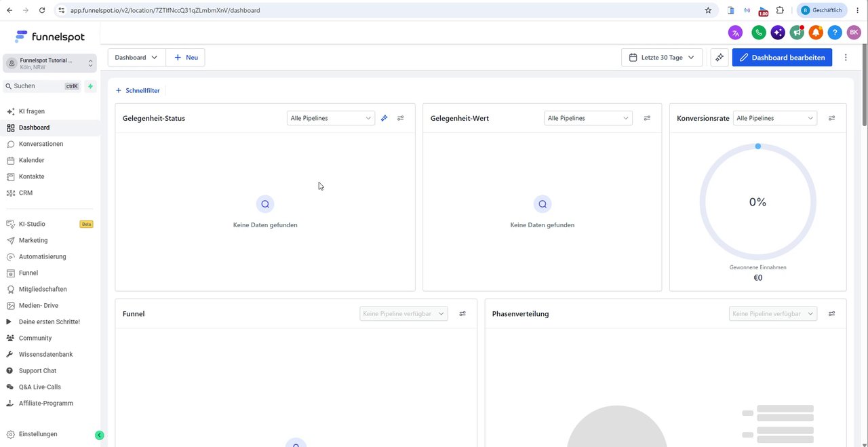Click the blue conversion rate ring marker
This screenshot has height=447, width=868.
click(758, 147)
